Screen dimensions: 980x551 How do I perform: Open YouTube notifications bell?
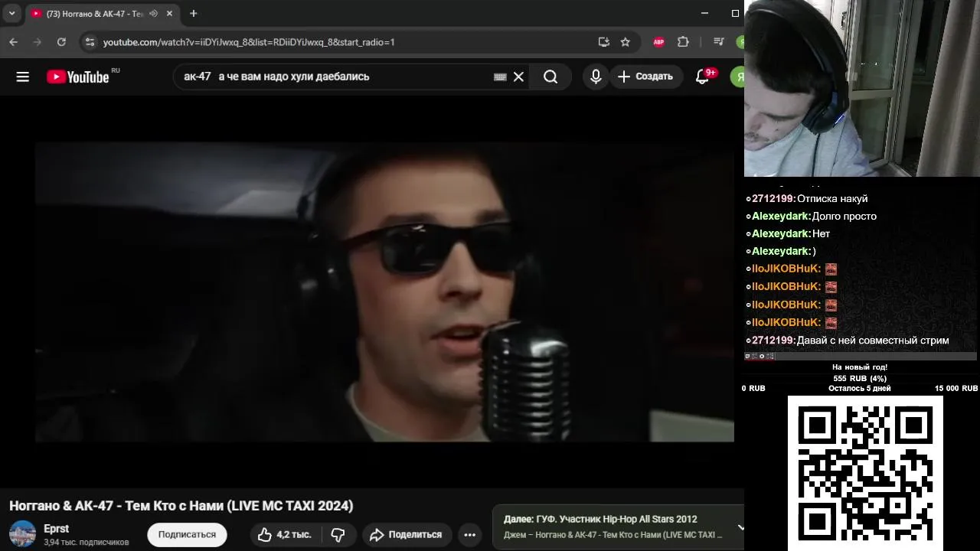702,77
